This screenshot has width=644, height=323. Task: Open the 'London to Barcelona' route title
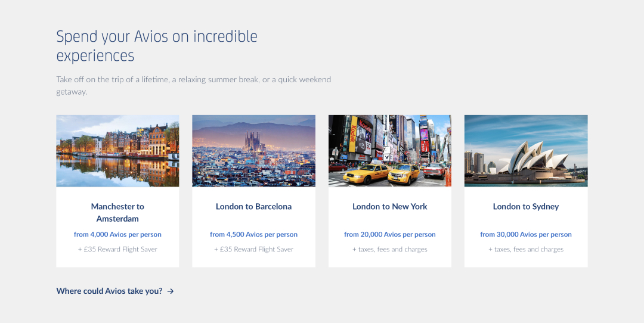[x=253, y=207]
